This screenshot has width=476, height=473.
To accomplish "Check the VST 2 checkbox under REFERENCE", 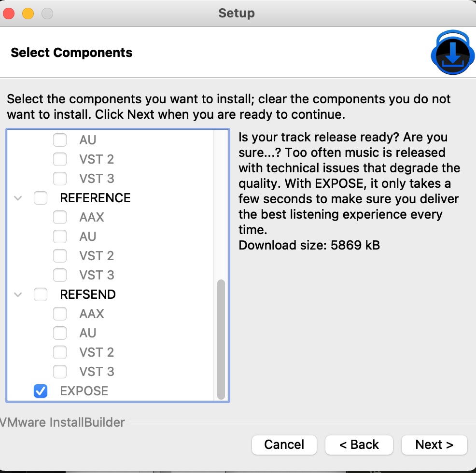I will click(60, 256).
